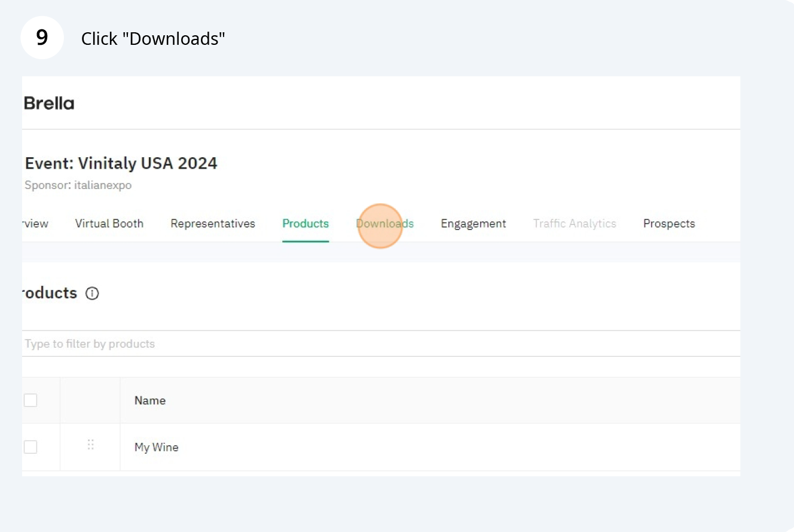Switch to the Virtual Booth tab
This screenshot has height=532, width=794.
[x=109, y=224]
